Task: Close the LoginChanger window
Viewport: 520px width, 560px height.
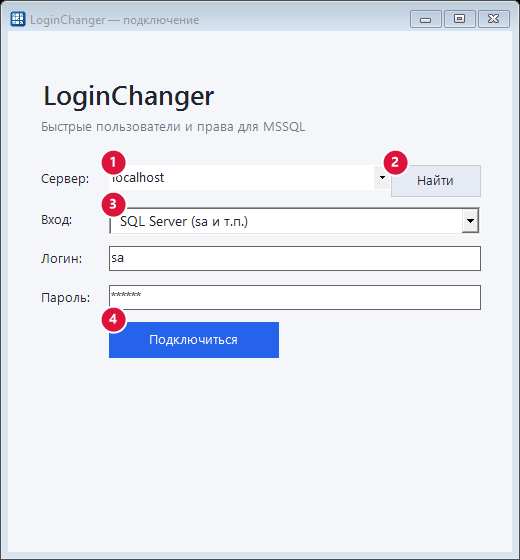Action: pos(494,19)
